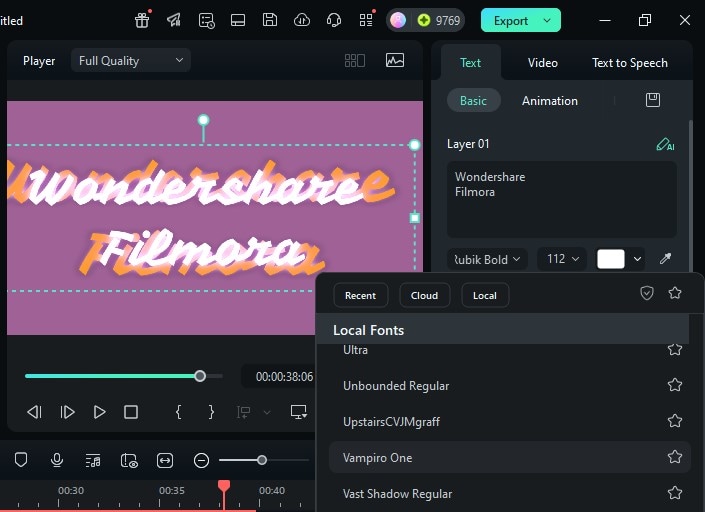Click the star favorites filter in font header
The height and width of the screenshot is (512, 705).
[x=675, y=293]
